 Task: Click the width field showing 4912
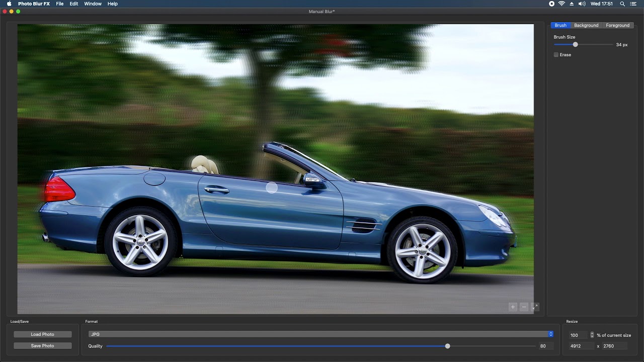(581, 346)
